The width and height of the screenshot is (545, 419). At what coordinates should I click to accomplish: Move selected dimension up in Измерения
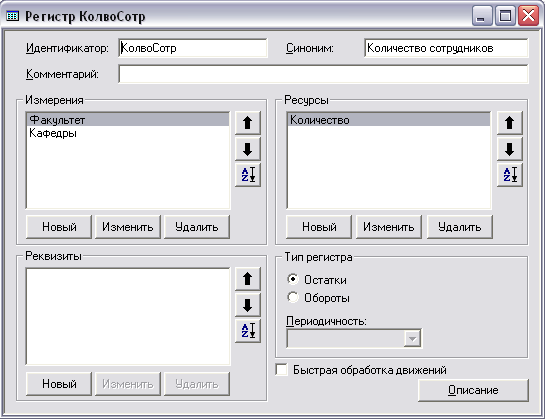(x=247, y=123)
